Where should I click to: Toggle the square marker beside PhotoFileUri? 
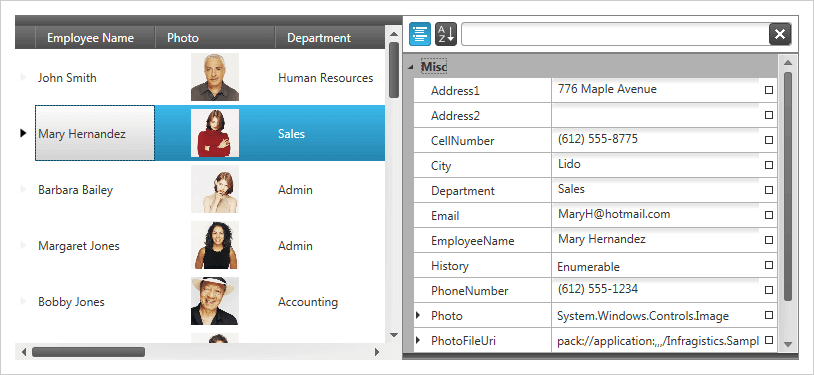point(769,340)
